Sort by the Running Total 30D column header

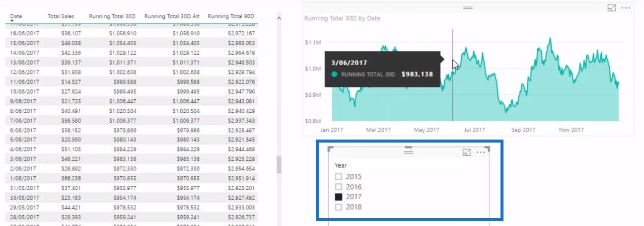[x=113, y=16]
